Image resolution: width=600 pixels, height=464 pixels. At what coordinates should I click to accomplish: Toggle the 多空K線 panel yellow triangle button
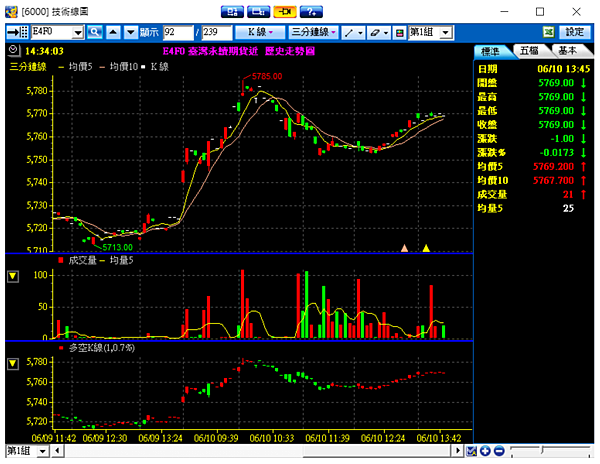tap(13, 363)
